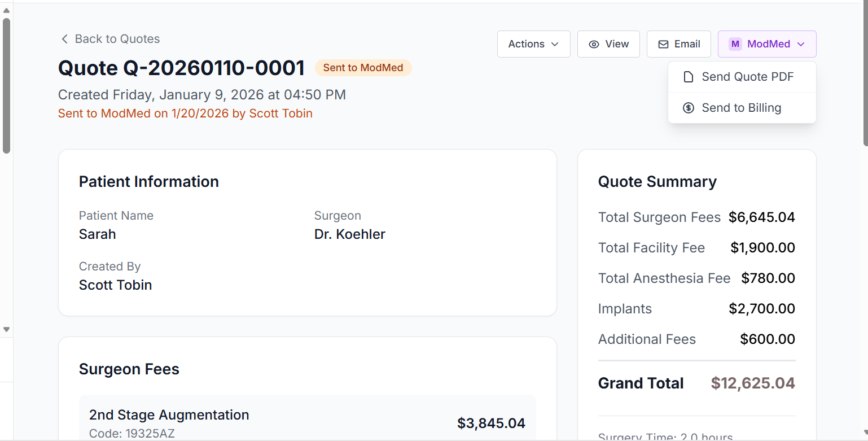Click the Quote Q-20260110-0001 heading

point(182,68)
